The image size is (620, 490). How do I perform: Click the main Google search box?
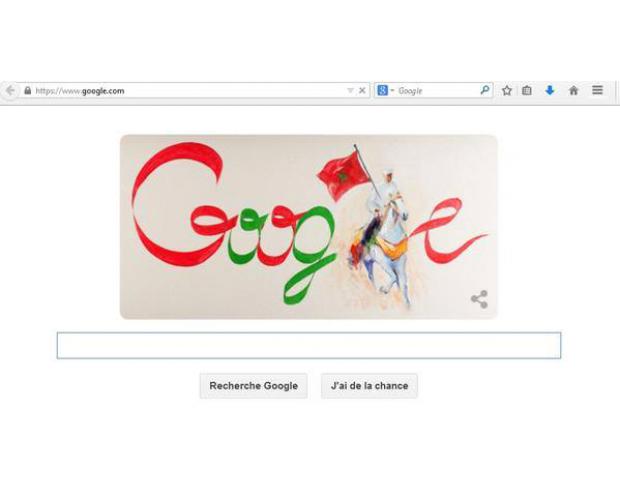click(309, 345)
